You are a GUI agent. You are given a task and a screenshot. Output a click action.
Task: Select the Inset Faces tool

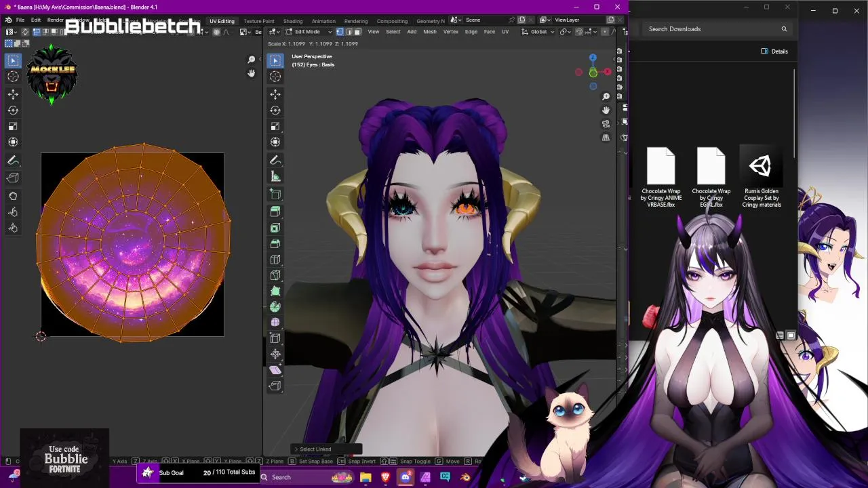[275, 228]
